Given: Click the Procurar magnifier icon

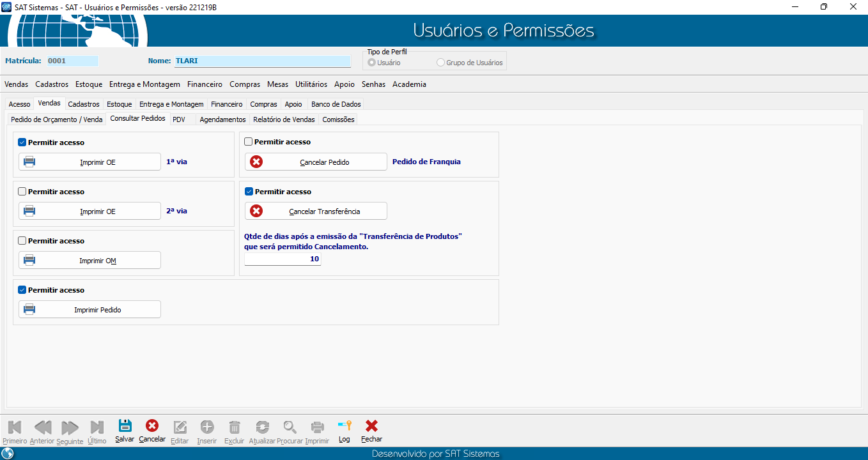Looking at the screenshot, I should click(290, 427).
